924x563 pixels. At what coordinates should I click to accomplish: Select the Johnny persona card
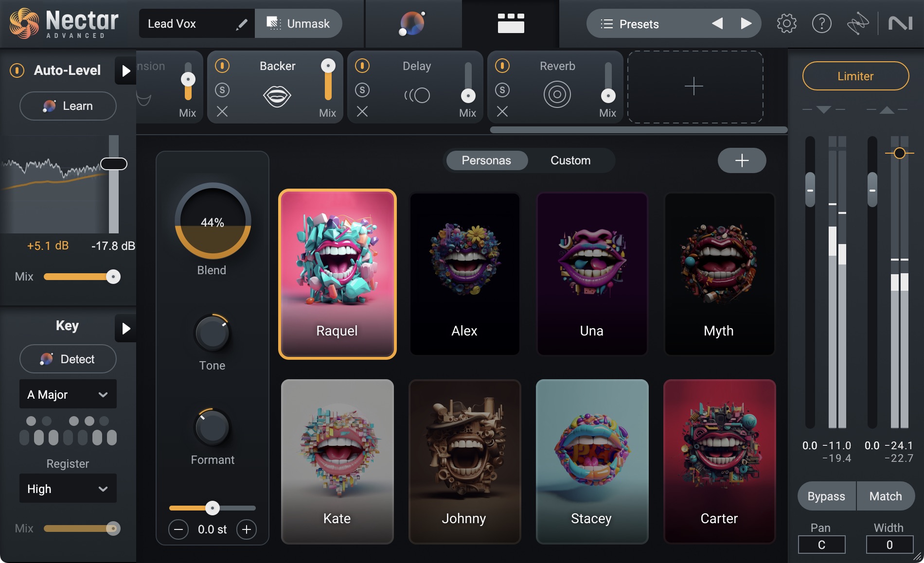pyautogui.click(x=464, y=461)
